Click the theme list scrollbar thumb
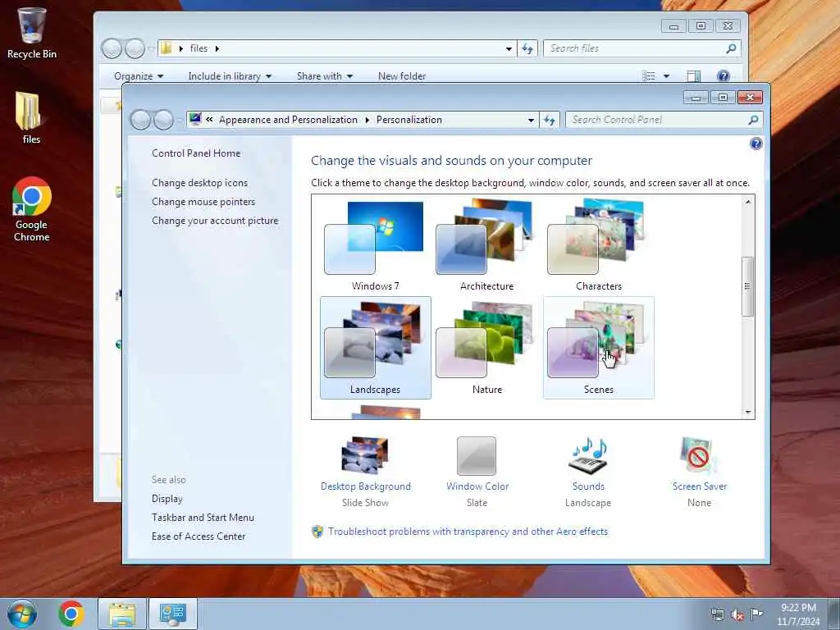This screenshot has width=840, height=630. [748, 286]
